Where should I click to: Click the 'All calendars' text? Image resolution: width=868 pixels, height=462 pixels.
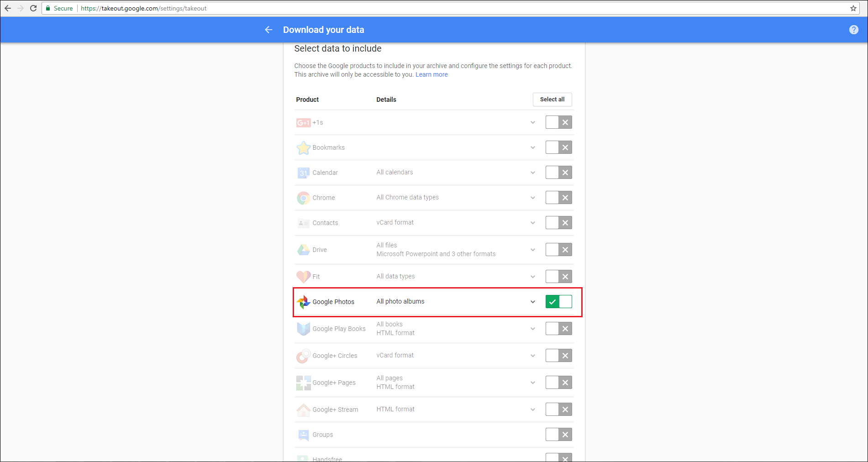[x=395, y=172]
